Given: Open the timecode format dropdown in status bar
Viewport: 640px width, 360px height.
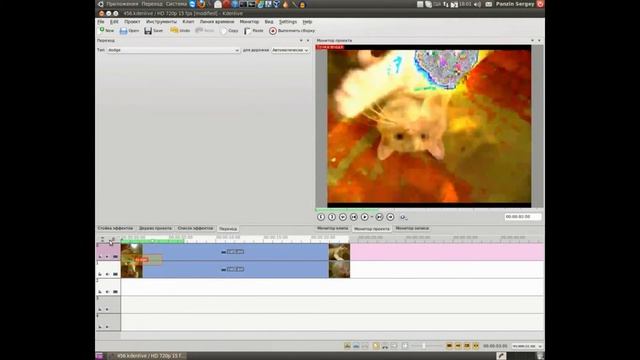Looking at the screenshot, I should 527,346.
